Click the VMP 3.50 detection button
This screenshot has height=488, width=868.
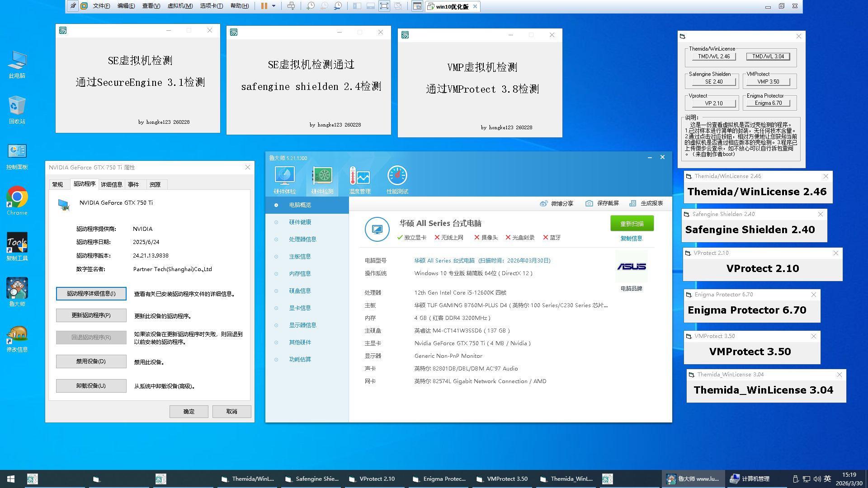[768, 82]
